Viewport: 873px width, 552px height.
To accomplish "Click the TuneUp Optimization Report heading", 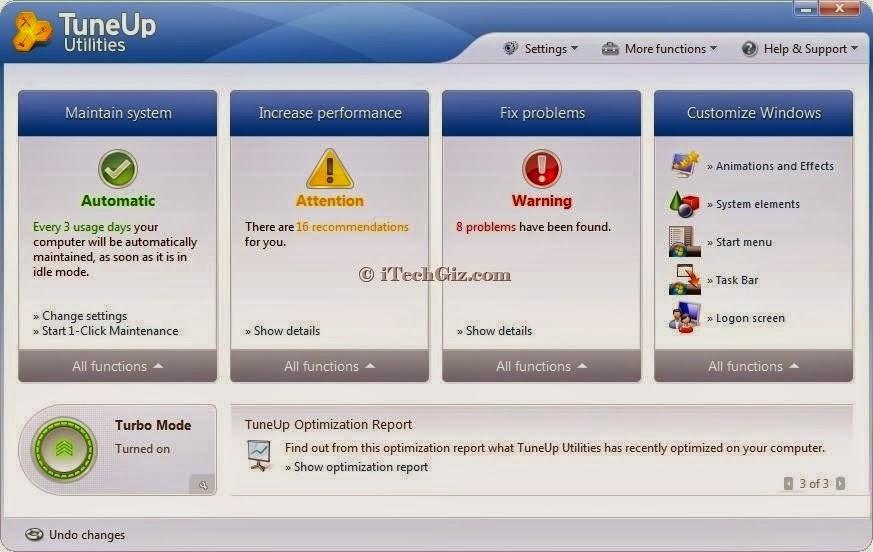I will (x=328, y=424).
